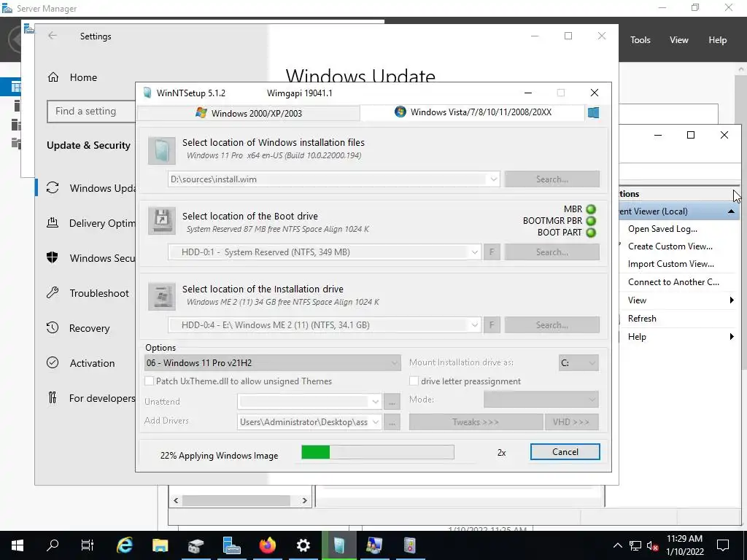747x560 pixels.
Task: Click the network icon in system tray
Action: click(x=635, y=545)
